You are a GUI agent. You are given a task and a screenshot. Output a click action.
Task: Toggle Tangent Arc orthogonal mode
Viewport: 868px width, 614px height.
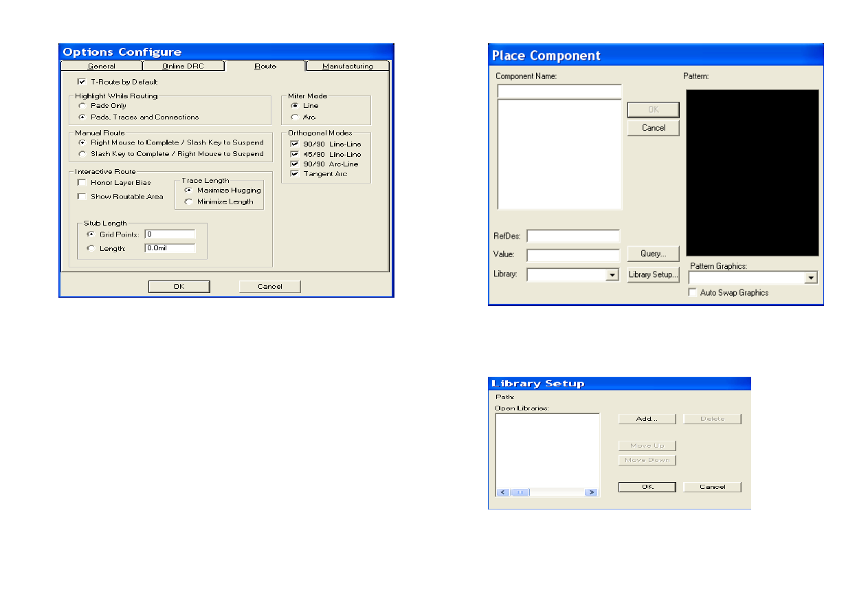[295, 174]
